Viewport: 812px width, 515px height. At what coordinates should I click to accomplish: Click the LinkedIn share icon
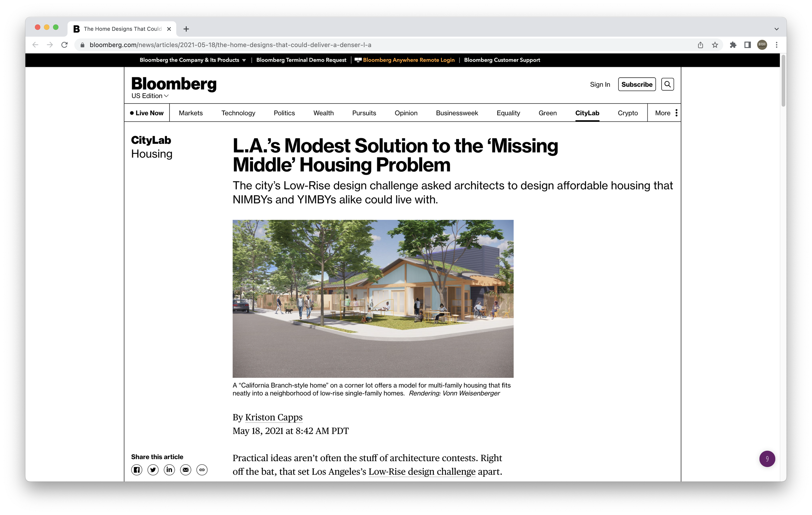[x=169, y=470]
